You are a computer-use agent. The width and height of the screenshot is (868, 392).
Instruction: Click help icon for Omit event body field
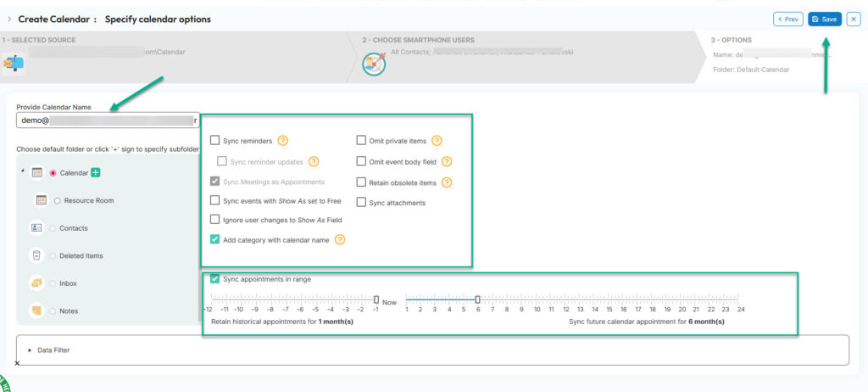(x=447, y=161)
